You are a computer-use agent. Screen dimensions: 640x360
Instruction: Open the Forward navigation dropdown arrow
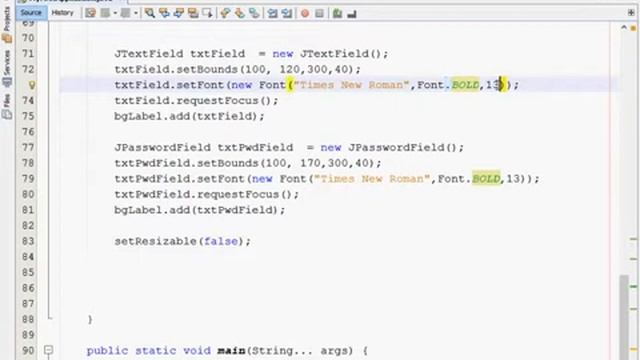(x=136, y=13)
